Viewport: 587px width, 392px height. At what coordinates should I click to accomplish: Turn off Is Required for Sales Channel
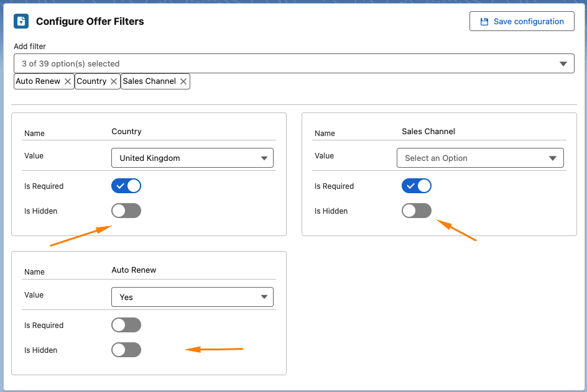417,186
